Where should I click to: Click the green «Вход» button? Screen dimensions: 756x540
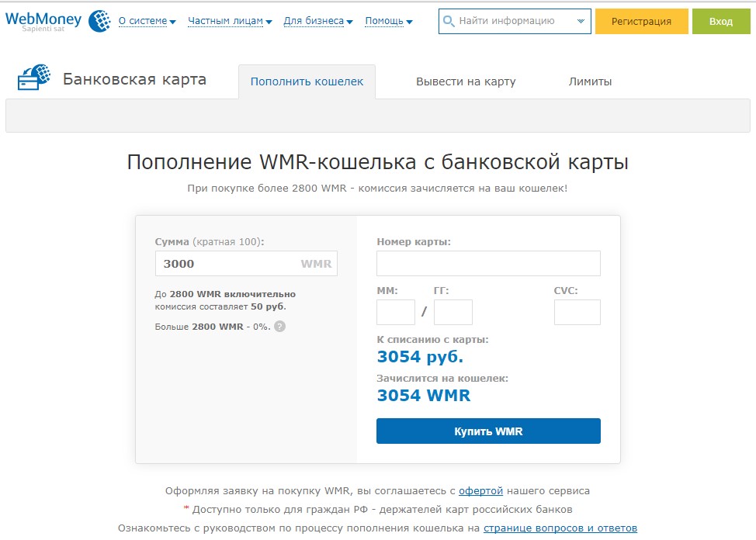(x=721, y=22)
